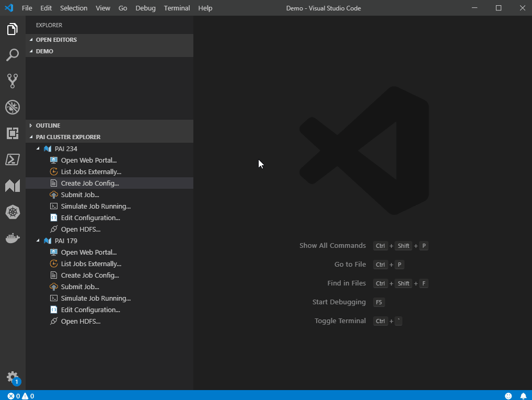Click List Jobs Externally icon under PAI 234
532x400 pixels.
coord(54,172)
